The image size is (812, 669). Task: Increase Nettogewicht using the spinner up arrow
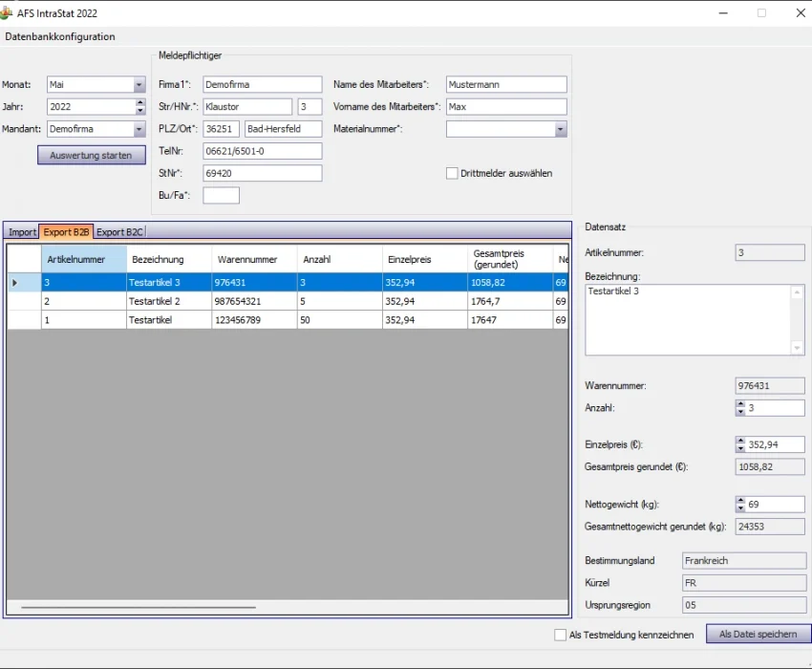pos(740,500)
